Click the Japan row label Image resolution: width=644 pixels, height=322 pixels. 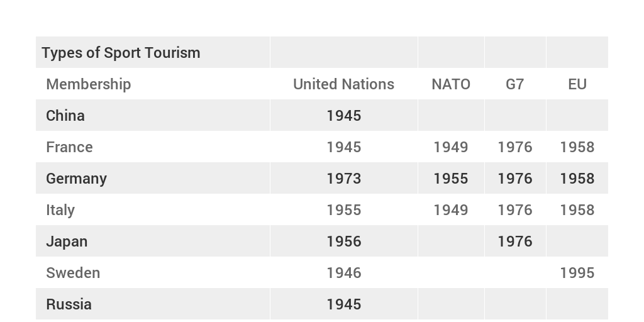[67, 241]
